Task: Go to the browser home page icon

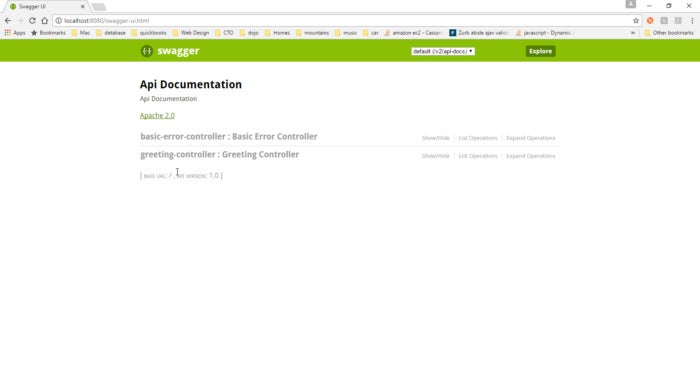Action: (x=44, y=21)
